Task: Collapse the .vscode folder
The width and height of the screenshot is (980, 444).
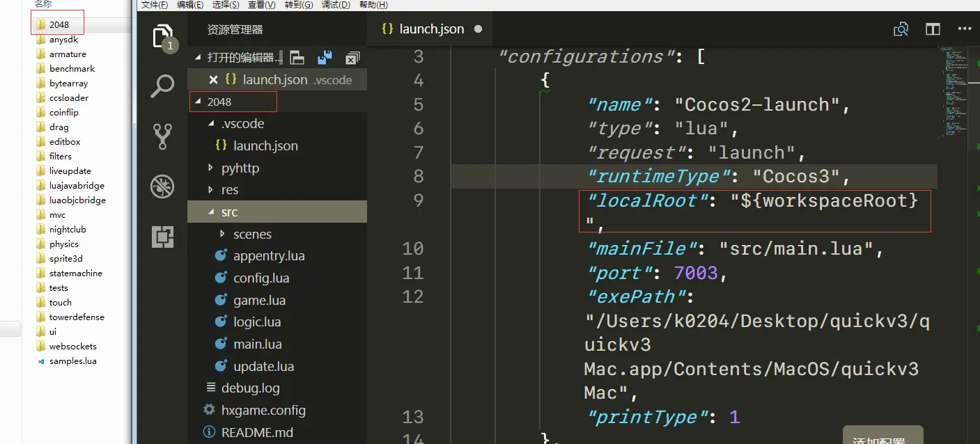Action: tap(212, 124)
